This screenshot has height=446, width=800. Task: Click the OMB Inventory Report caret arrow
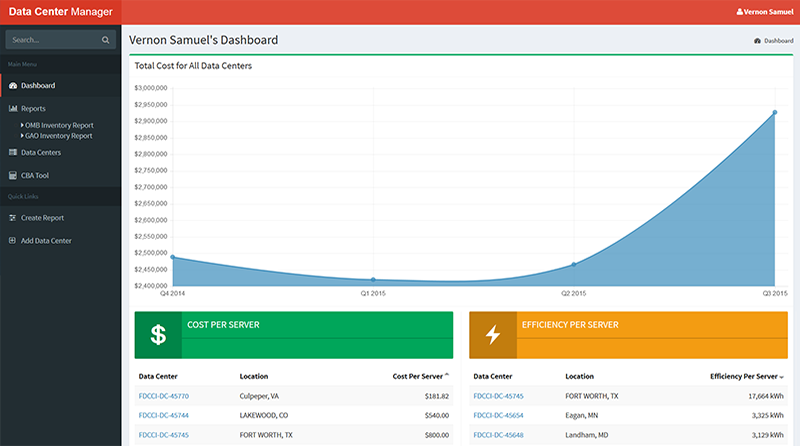click(x=22, y=125)
